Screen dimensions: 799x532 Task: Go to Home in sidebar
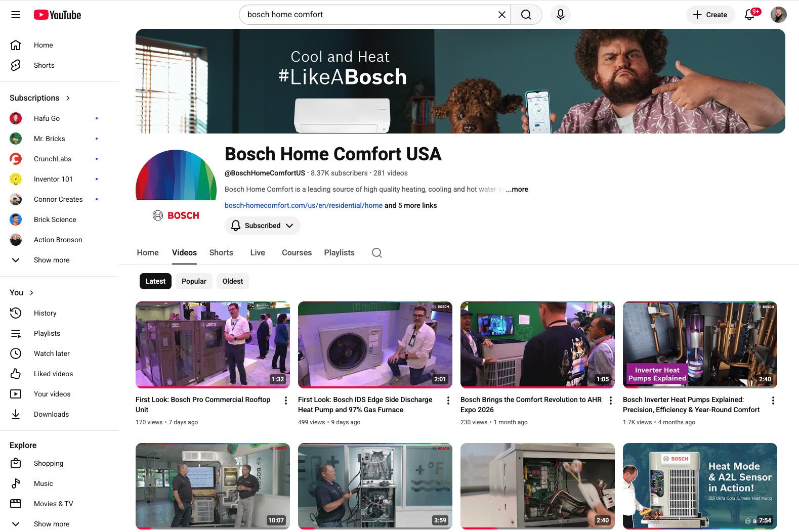click(x=60, y=45)
